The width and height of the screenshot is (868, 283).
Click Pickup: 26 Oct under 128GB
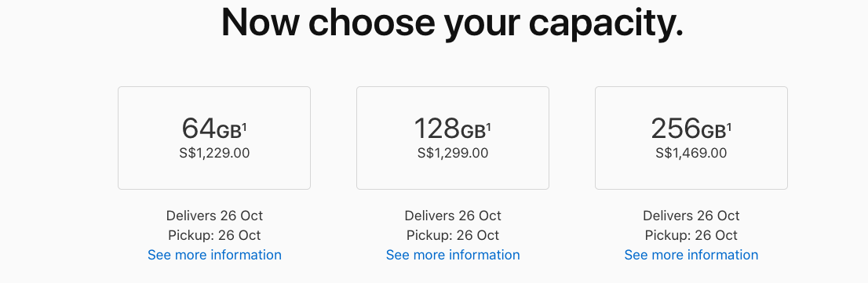(x=453, y=235)
